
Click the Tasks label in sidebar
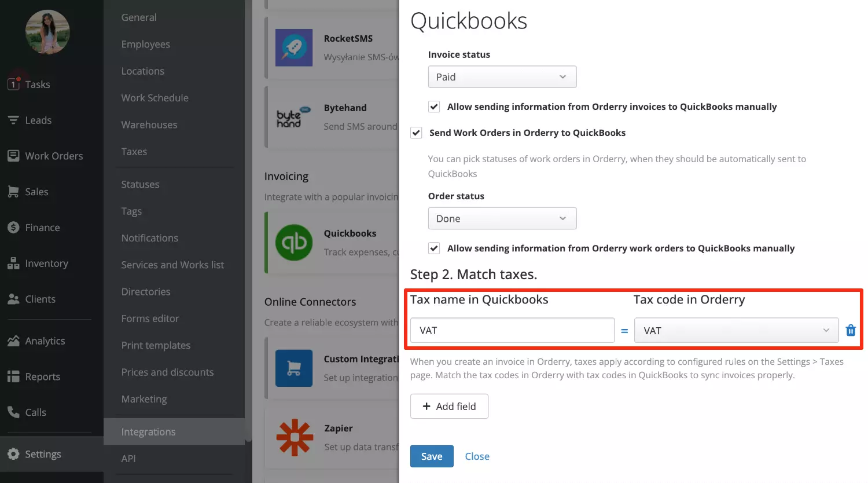point(38,85)
